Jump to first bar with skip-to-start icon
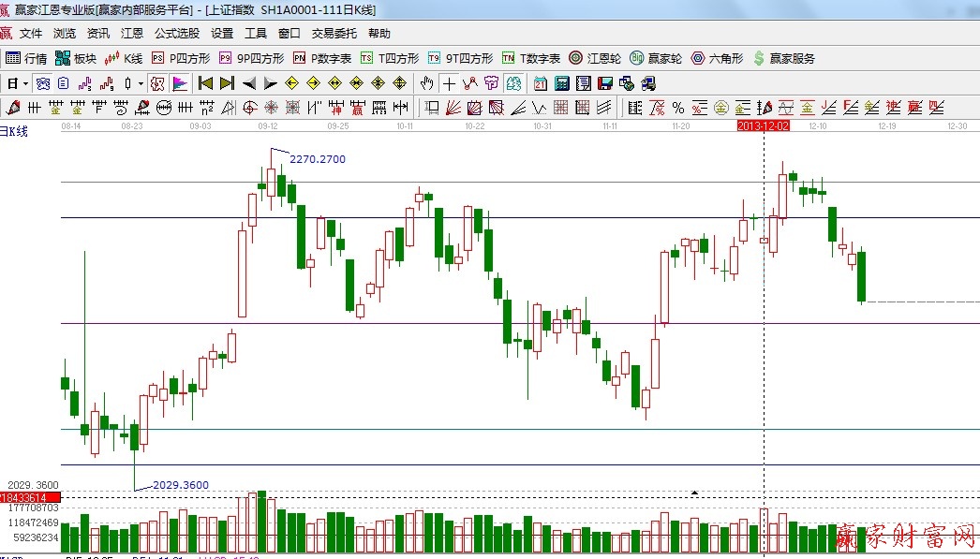This screenshot has width=980, height=559. coord(206,83)
